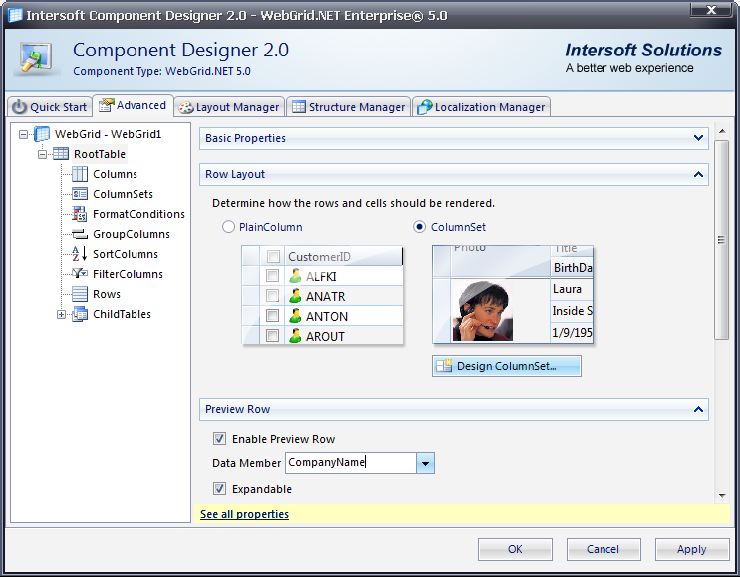Click the Cancel button
Viewport: 740px width, 577px height.
603,549
